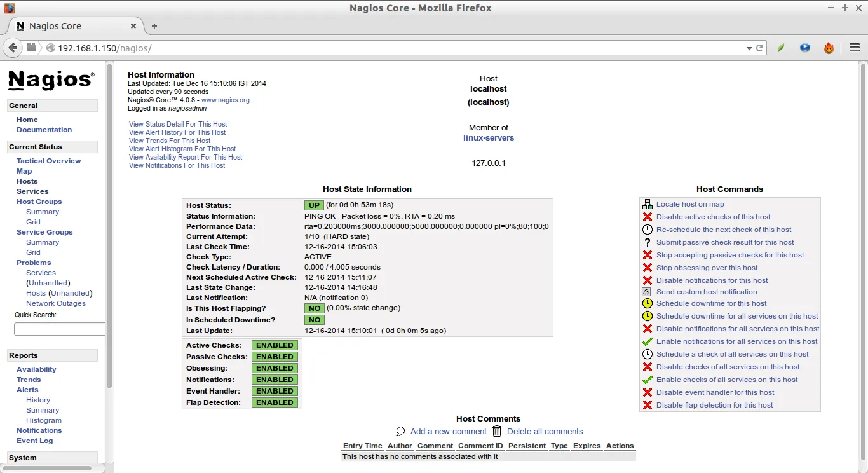This screenshot has width=868, height=473.
Task: Click the yellow clock beside Schedule downtime for all services
Action: coord(648,316)
